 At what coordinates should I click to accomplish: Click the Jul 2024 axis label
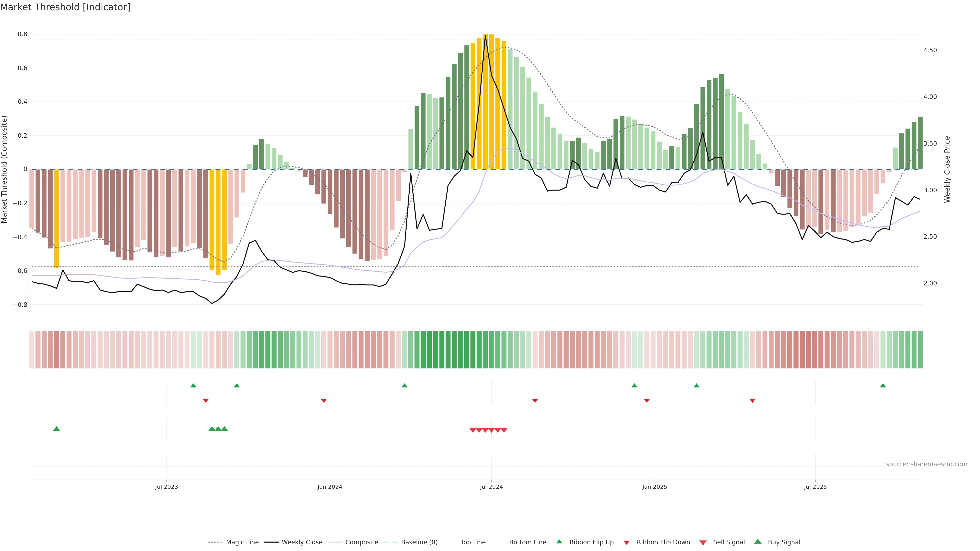(x=491, y=487)
